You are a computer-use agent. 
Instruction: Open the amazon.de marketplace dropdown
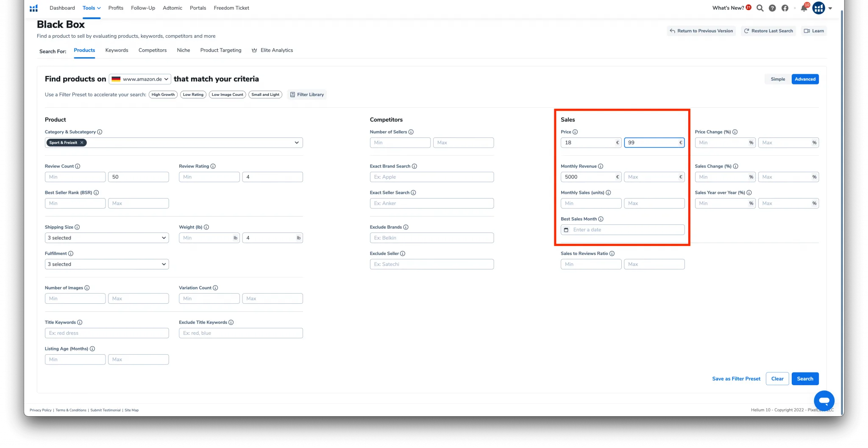click(x=140, y=79)
